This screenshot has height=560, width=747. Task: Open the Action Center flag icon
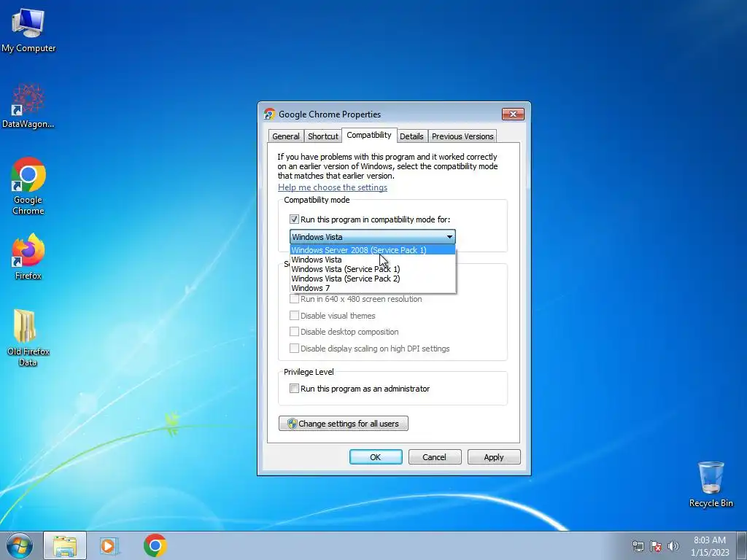tap(656, 546)
